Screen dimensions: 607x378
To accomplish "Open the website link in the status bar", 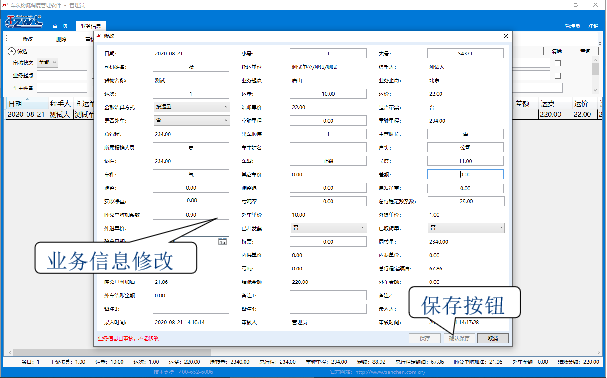I will (x=390, y=372).
